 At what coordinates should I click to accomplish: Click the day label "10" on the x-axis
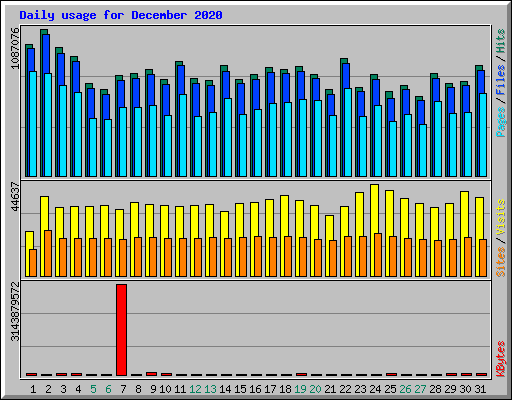click(165, 389)
